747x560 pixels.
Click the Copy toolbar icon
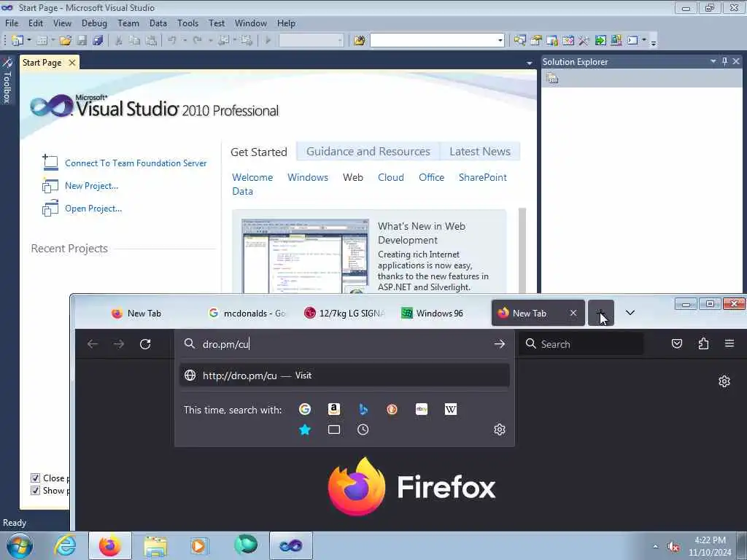[x=135, y=41]
